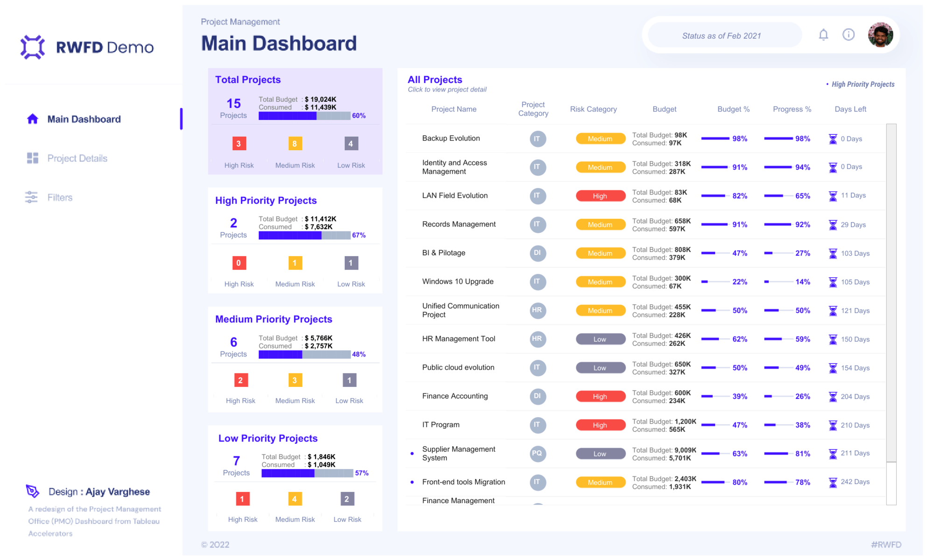Toggle the High risk pill on IT Program
The height and width of the screenshot is (560, 934).
click(601, 425)
